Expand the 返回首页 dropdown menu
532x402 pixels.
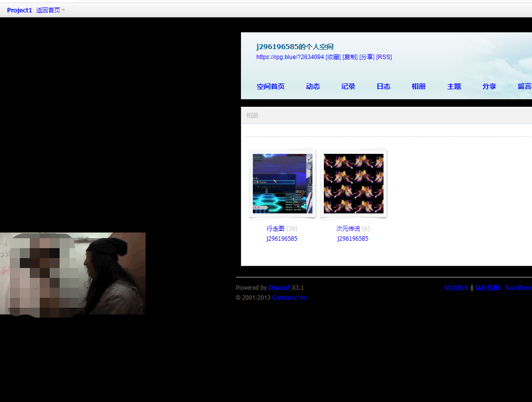click(x=50, y=10)
